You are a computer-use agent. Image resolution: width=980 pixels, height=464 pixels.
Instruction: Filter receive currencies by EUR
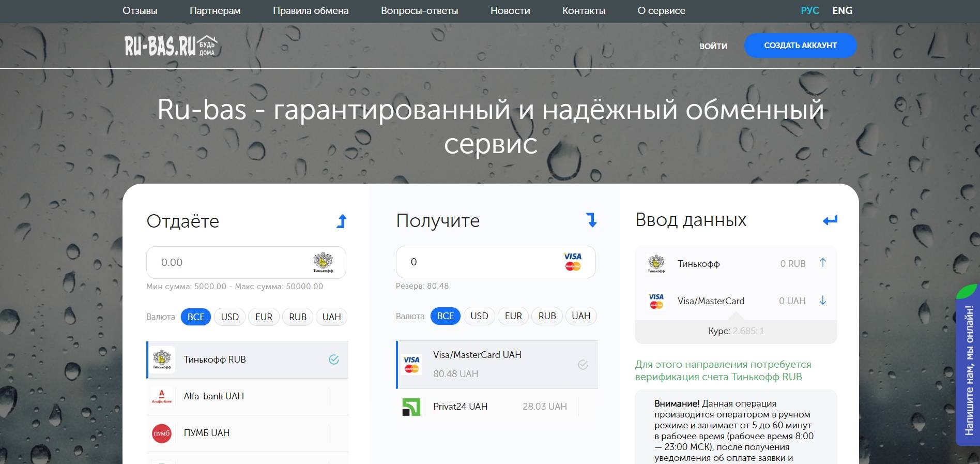(513, 316)
